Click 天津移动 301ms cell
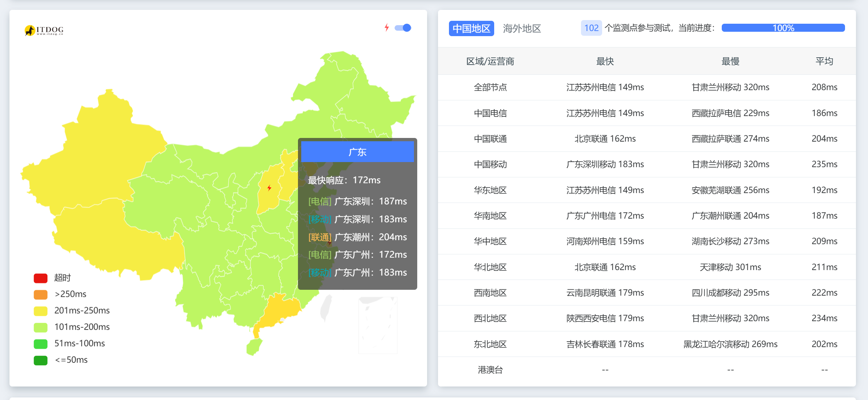This screenshot has width=868, height=400. (731, 267)
